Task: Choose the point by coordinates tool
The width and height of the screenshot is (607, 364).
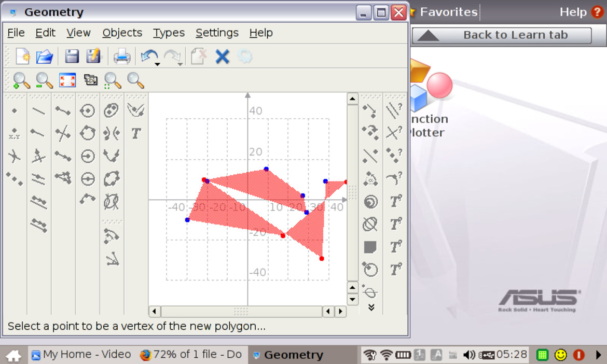Action: pos(15,133)
